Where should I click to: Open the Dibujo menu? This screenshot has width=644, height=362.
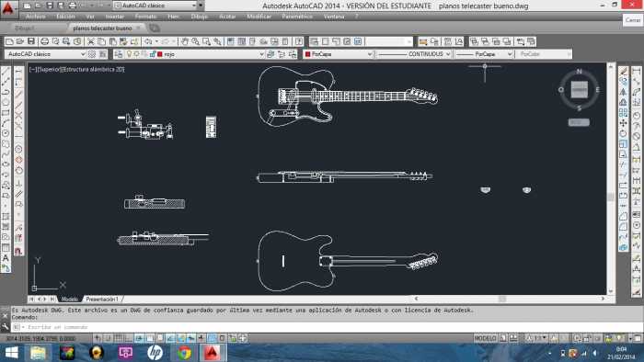tap(200, 17)
